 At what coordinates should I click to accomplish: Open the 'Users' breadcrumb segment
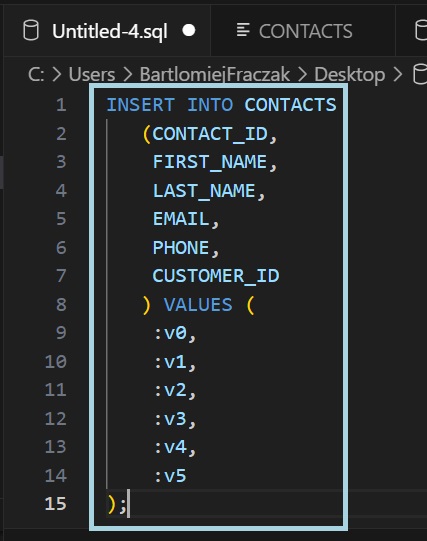pyautogui.click(x=92, y=74)
